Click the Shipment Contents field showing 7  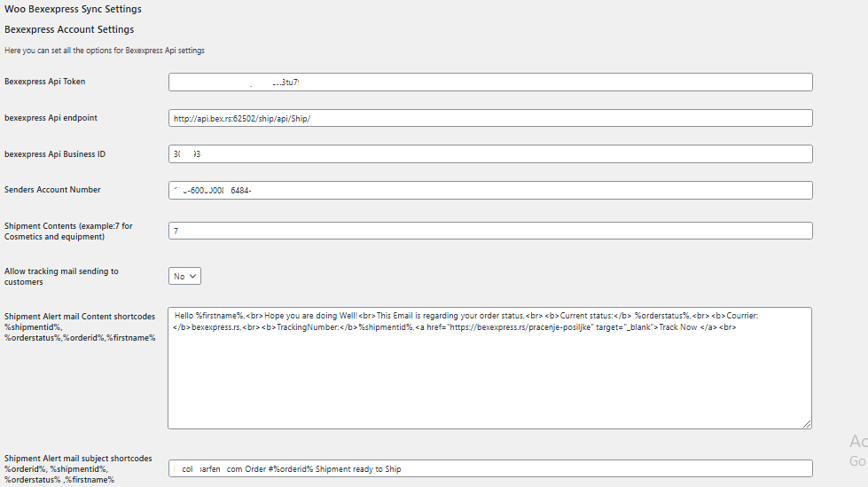click(x=490, y=231)
